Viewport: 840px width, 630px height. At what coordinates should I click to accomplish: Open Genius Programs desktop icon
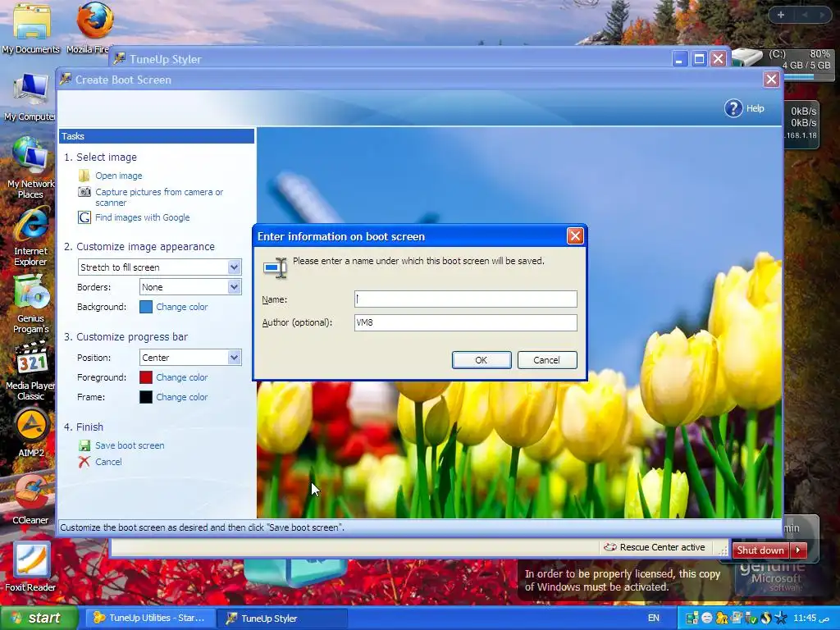pos(30,304)
